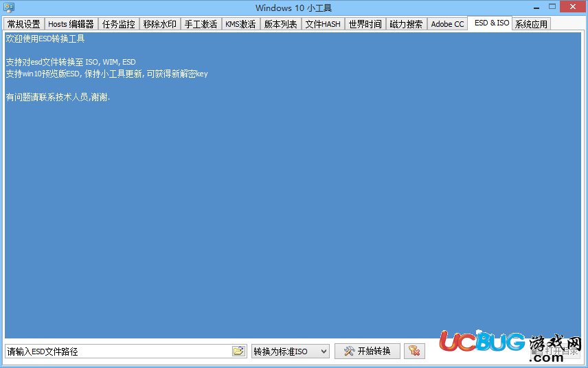The width and height of the screenshot is (588, 368).
Task: Click the 有问题请联系技术人员 text line
Action: coord(58,97)
